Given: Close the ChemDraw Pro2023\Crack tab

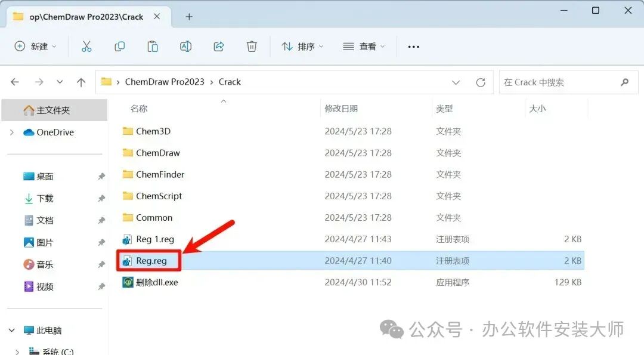Looking at the screenshot, I should click(157, 17).
